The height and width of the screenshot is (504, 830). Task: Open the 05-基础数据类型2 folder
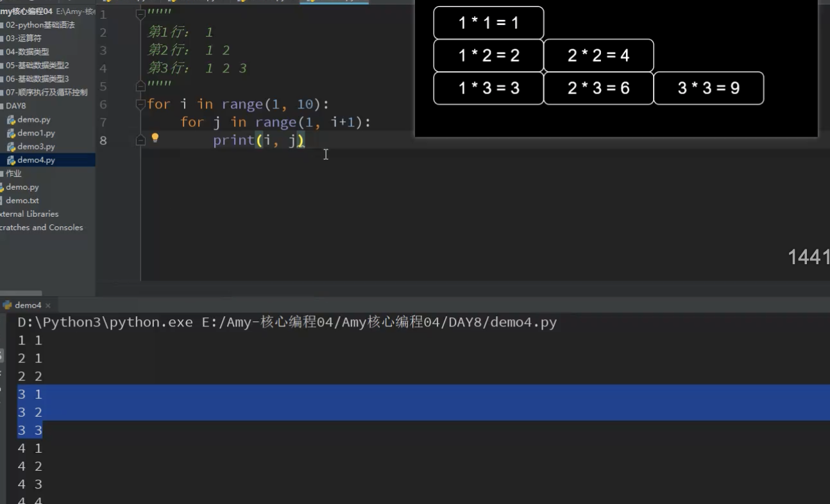[x=37, y=65]
